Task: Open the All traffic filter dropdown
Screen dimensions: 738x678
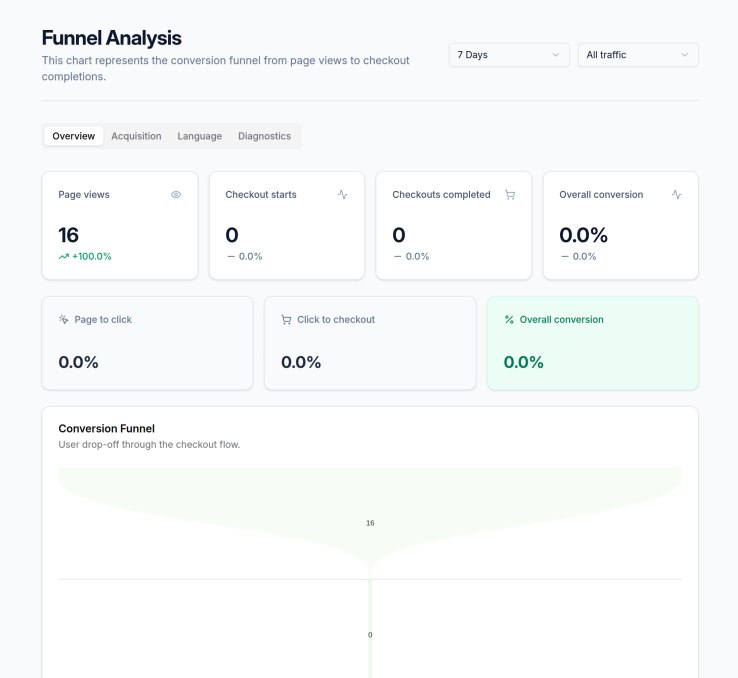Action: 637,55
